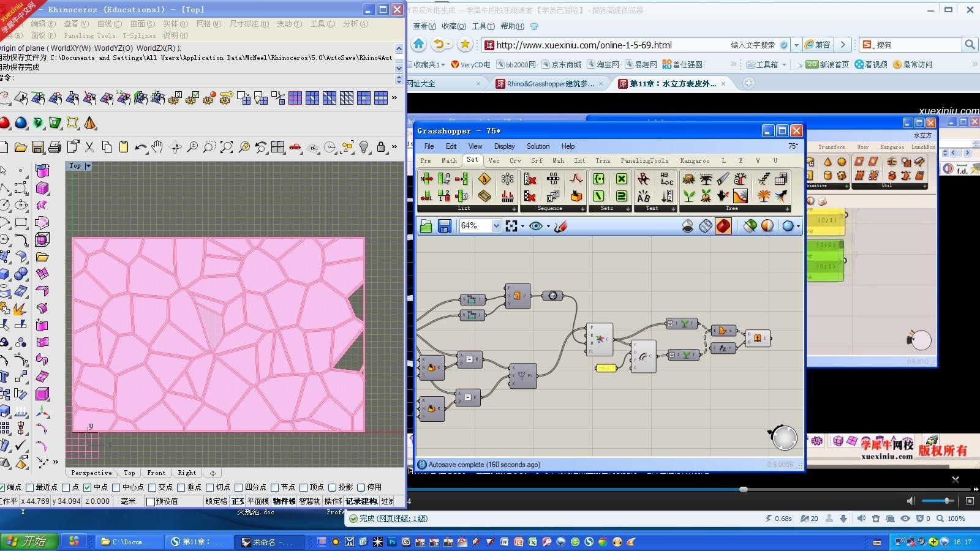Switch to the Perspective viewport tab
Screen dimensions: 980x551
pos(91,473)
